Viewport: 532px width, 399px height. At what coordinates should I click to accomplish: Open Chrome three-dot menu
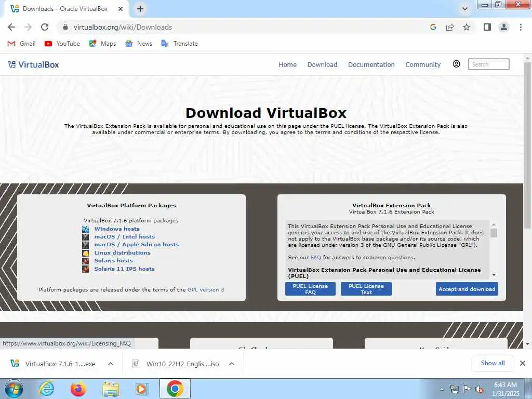point(521,27)
